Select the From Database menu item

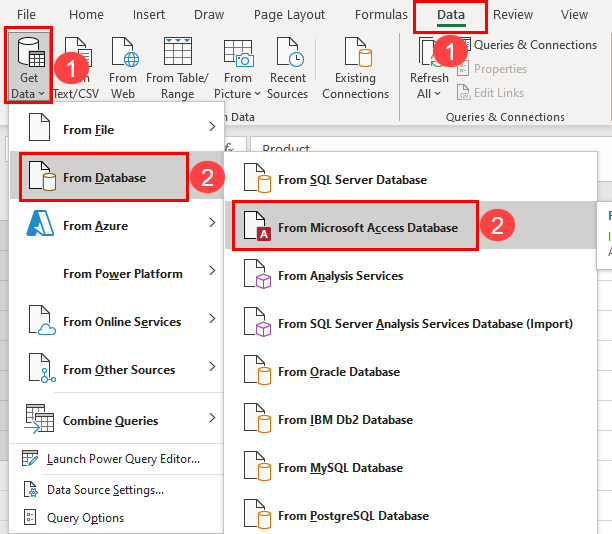[x=116, y=177]
